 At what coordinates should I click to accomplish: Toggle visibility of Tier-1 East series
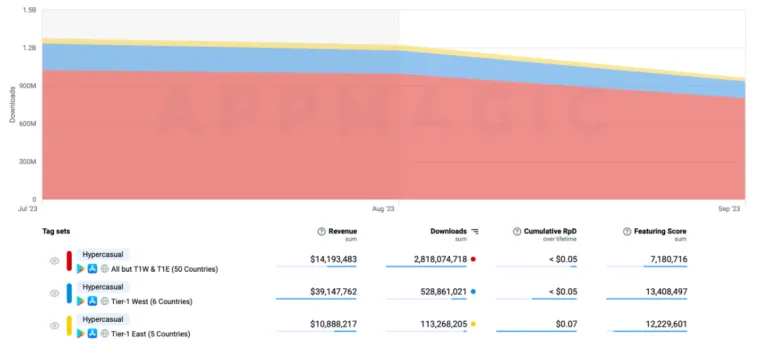point(55,326)
